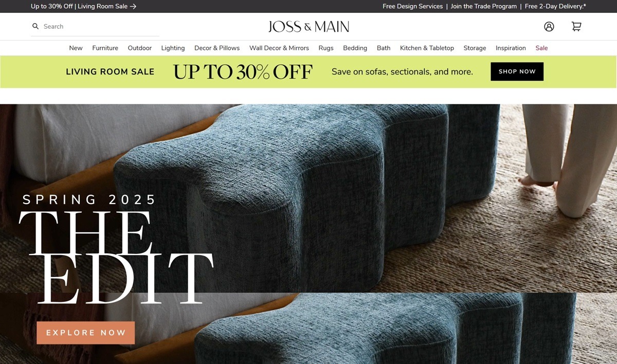Open the Rugs category

(326, 48)
